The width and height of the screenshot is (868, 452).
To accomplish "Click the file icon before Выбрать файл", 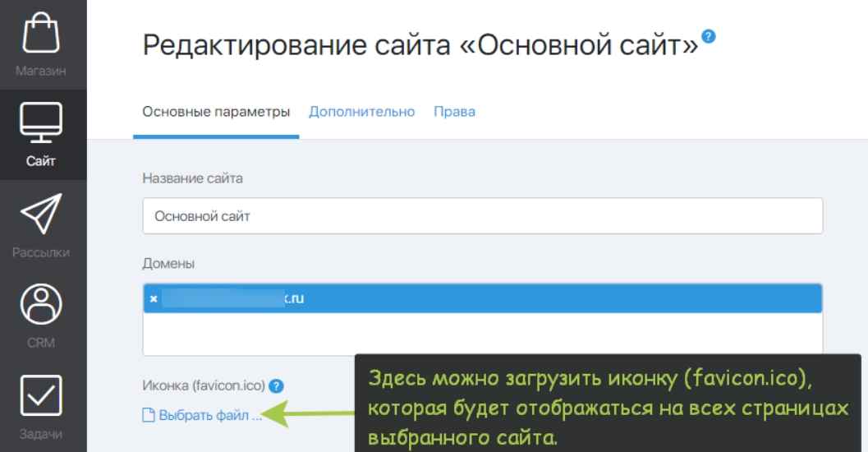I will coord(149,415).
